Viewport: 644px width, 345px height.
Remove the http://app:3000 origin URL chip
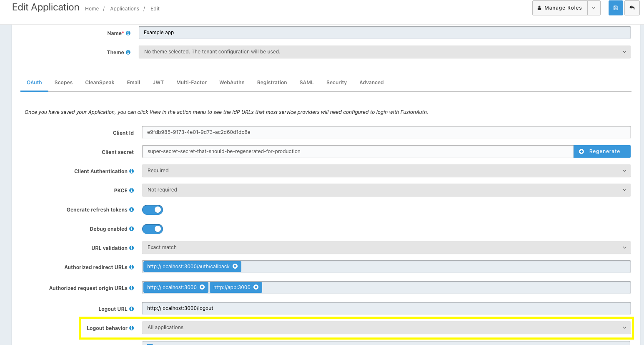[256, 287]
